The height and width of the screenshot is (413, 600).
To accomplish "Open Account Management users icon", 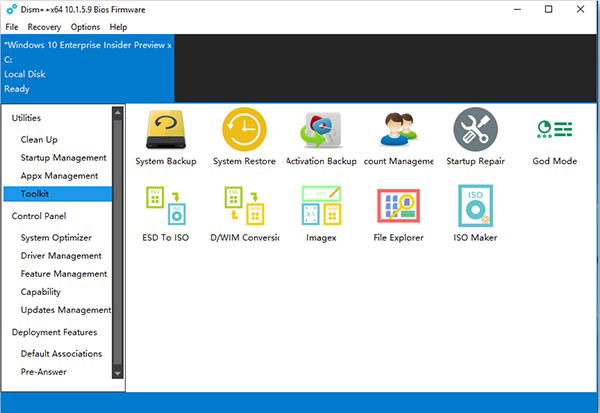I will (x=398, y=129).
